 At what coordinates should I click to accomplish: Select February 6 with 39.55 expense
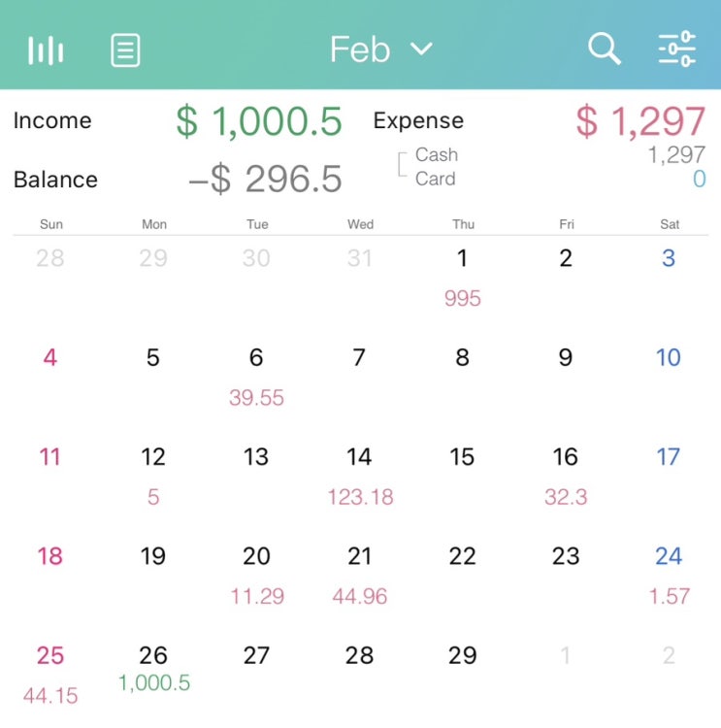(256, 375)
